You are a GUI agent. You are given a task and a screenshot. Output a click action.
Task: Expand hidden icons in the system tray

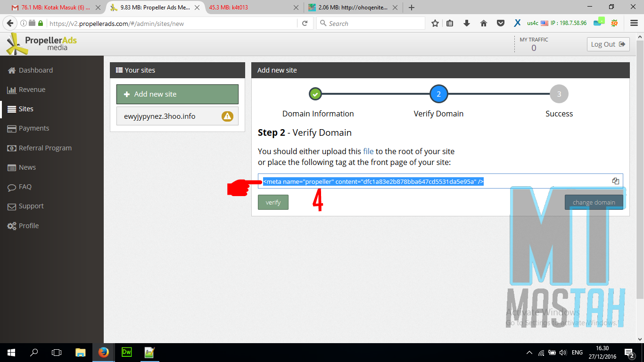tap(529, 352)
